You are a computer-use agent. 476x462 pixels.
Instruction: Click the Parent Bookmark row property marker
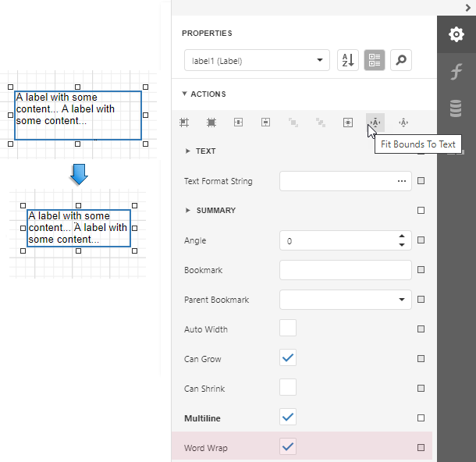[x=421, y=300]
